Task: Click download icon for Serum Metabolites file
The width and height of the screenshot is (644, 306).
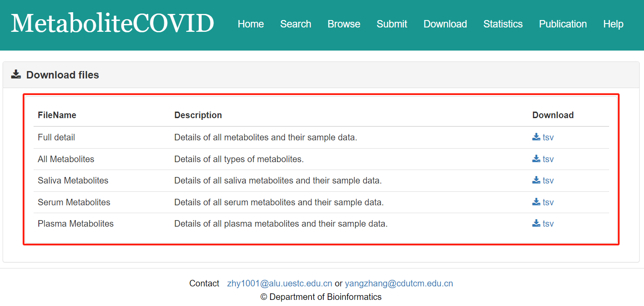Action: 536,202
